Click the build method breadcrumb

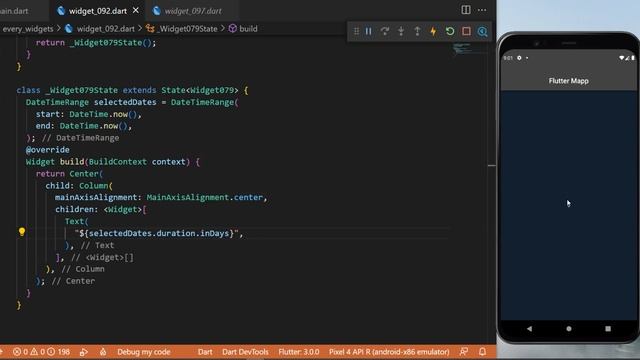pos(248,29)
